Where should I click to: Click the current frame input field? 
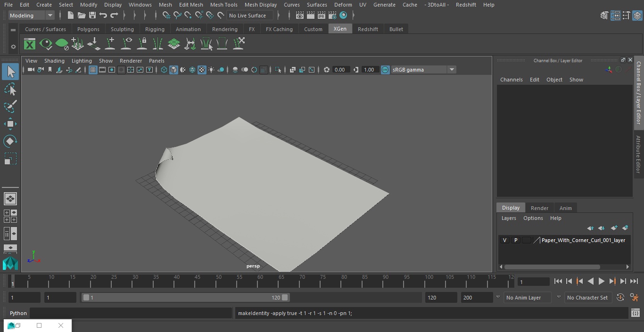534,282
